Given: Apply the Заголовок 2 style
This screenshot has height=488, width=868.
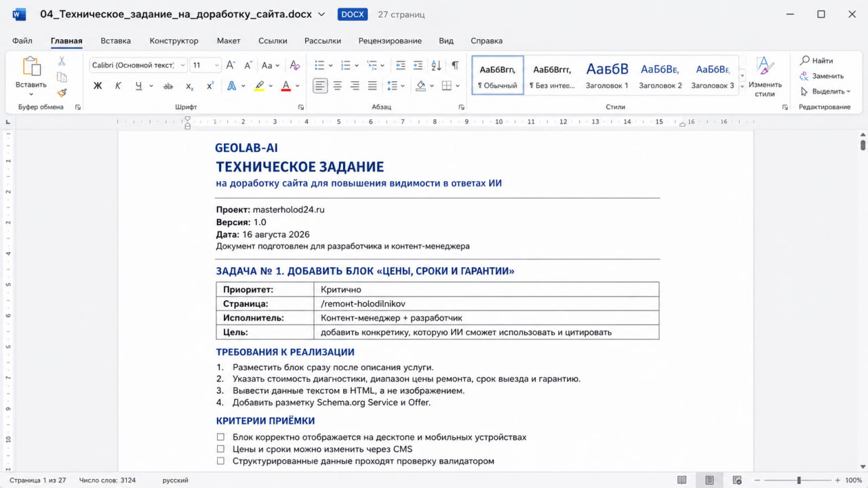Looking at the screenshot, I should pyautogui.click(x=660, y=75).
